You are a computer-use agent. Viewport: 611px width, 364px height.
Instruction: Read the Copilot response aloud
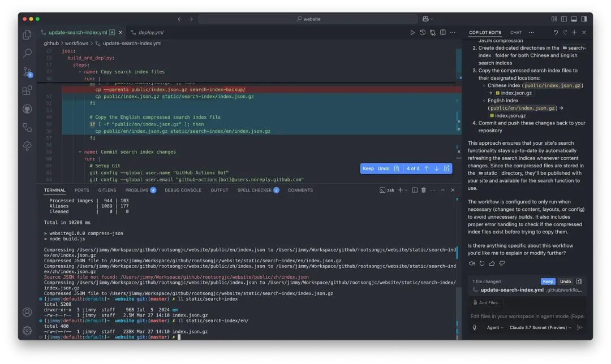click(472, 263)
